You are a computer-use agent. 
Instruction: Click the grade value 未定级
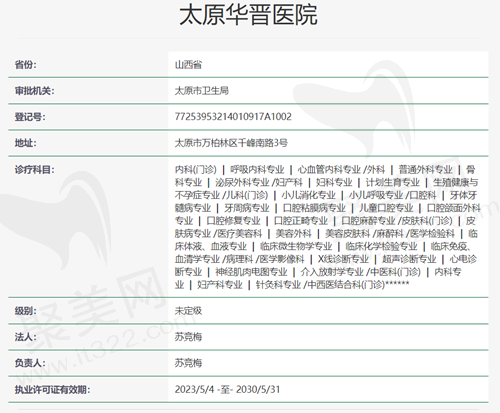188,311
